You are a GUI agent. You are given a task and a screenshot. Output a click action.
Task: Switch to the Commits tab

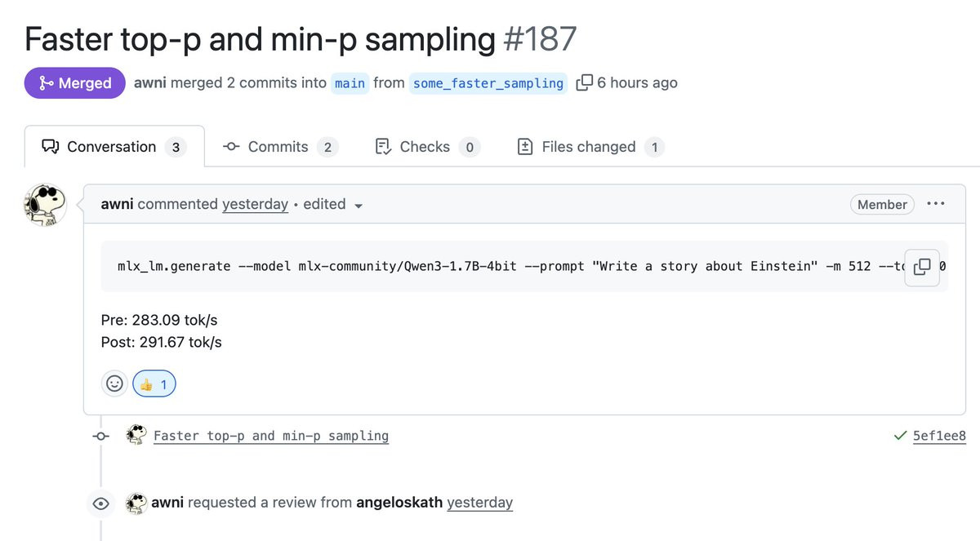[x=280, y=147]
